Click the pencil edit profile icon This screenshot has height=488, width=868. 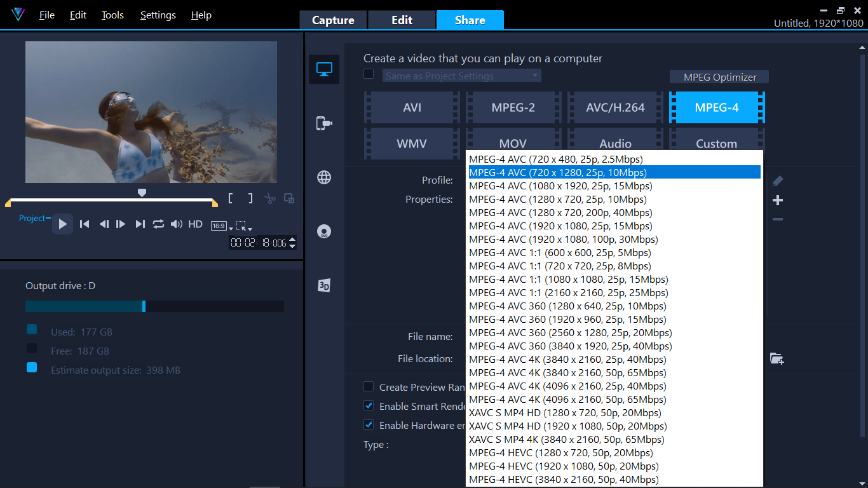click(778, 181)
